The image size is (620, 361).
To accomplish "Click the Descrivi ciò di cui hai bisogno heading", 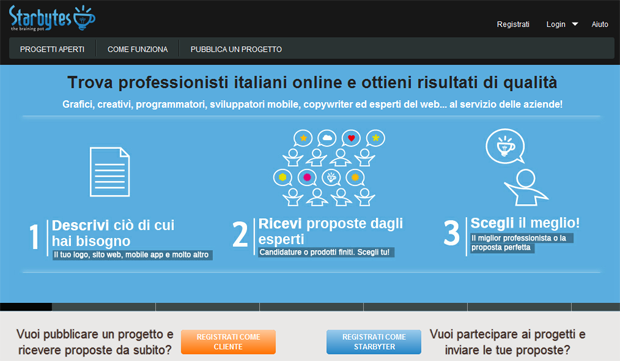I will tap(113, 233).
